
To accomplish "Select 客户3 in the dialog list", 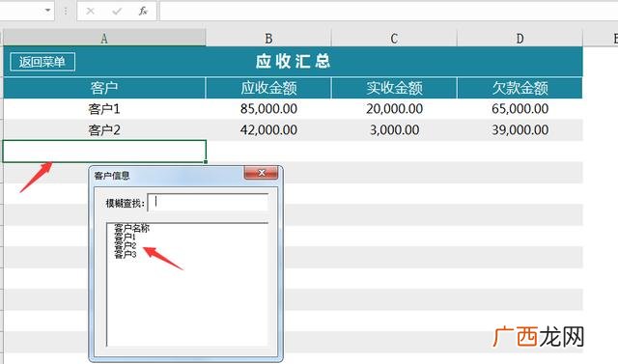I will tap(125, 255).
